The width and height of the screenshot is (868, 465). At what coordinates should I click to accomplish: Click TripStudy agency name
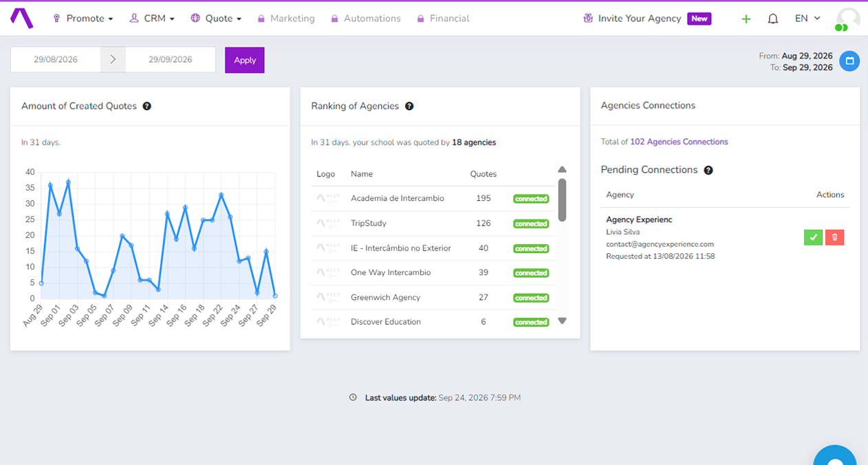pos(369,223)
